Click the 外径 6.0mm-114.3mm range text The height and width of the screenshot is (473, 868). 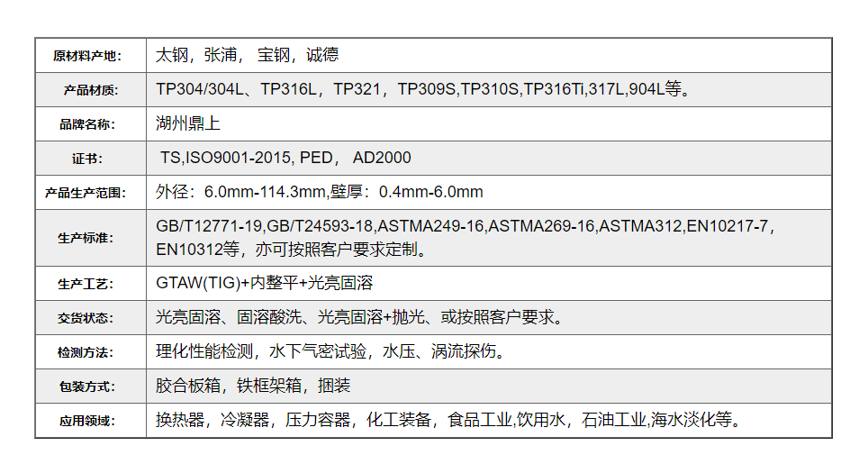(x=320, y=192)
